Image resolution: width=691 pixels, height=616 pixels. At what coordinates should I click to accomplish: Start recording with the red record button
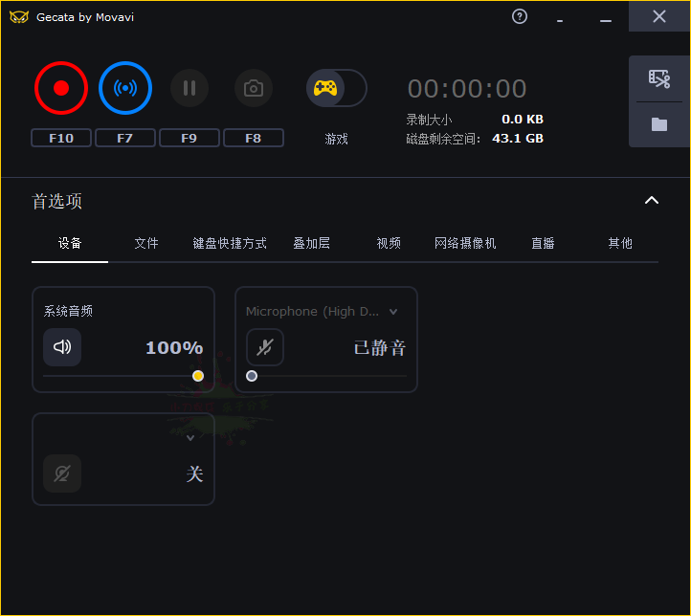pyautogui.click(x=61, y=88)
